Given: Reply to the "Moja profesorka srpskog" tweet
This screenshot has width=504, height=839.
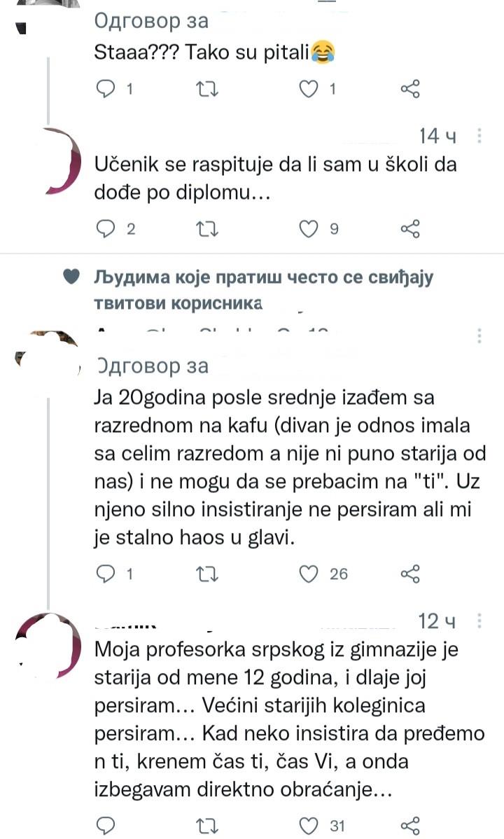Looking at the screenshot, I should click(x=105, y=825).
